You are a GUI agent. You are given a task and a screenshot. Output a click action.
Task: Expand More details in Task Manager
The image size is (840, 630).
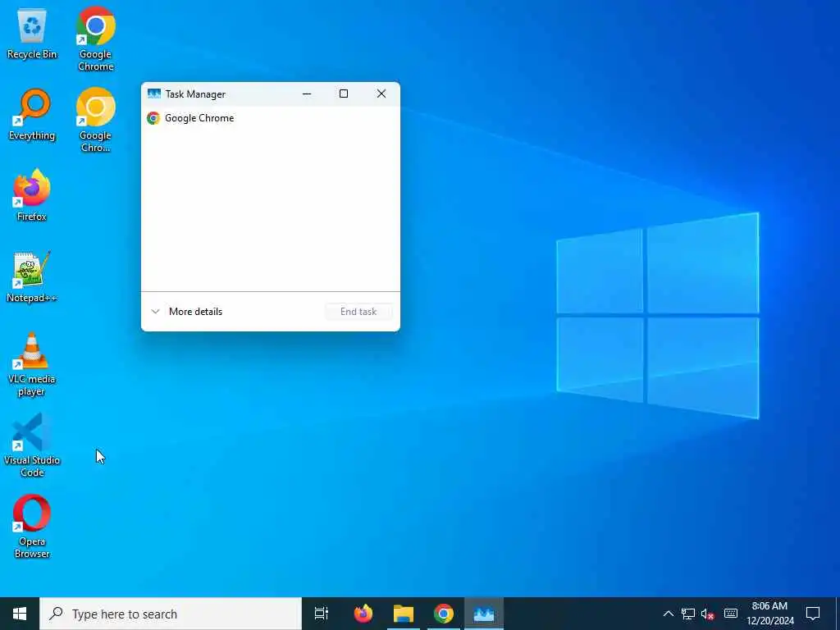[186, 311]
